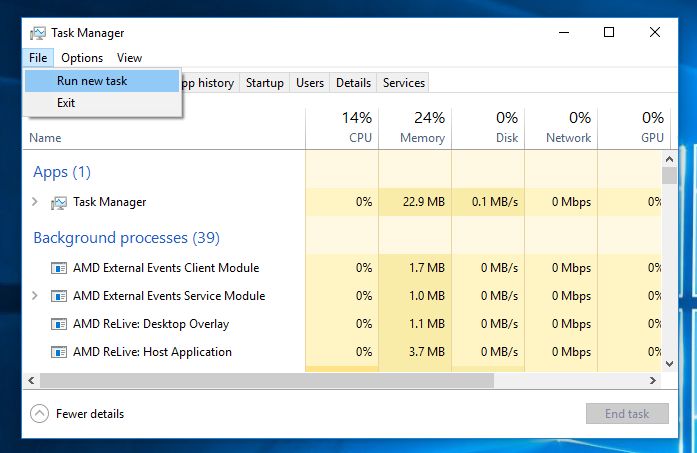The height and width of the screenshot is (453, 697).
Task: Expand AMD External Events Service Module row
Action: click(36, 296)
